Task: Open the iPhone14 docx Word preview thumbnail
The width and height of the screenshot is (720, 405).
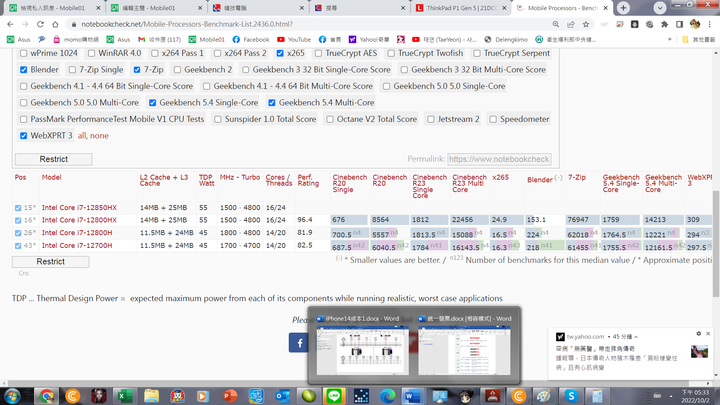Action: [x=362, y=350]
